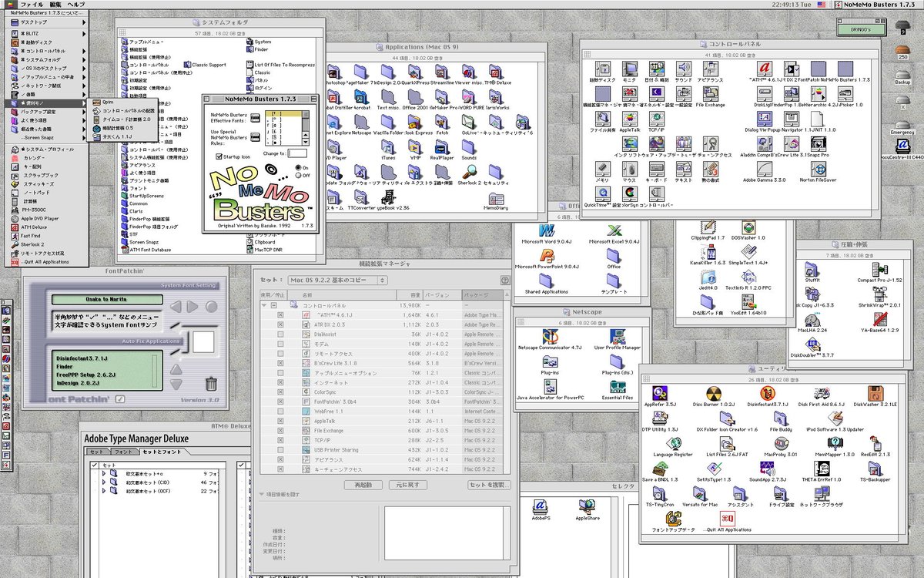Open the モニタ control panel icon

pos(631,68)
